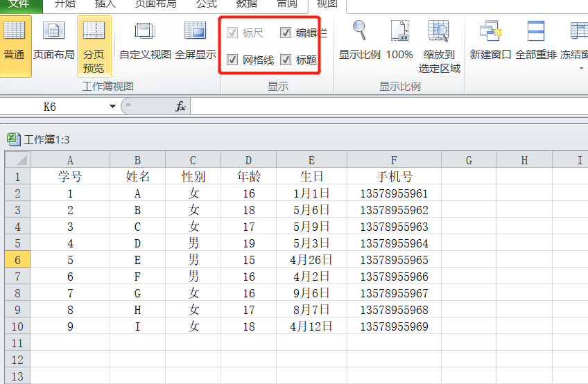Open Custom Views (自定义视图)
This screenshot has width=588, height=384.
pos(145,42)
